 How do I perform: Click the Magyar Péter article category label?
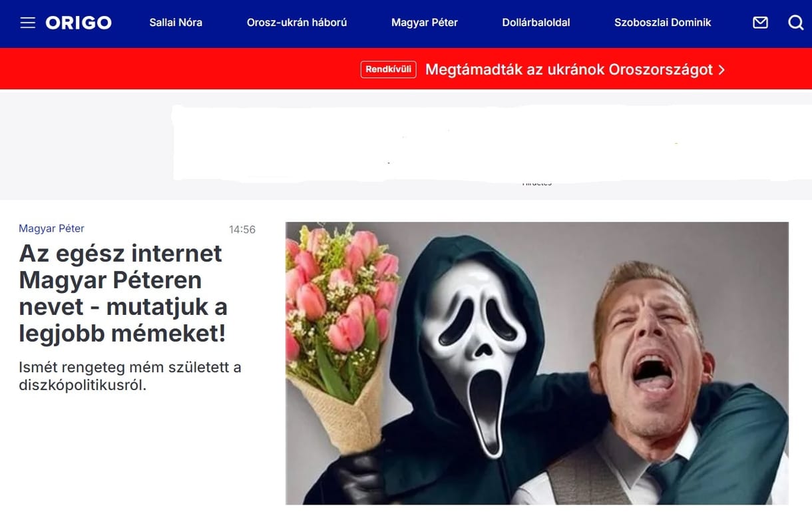point(52,228)
